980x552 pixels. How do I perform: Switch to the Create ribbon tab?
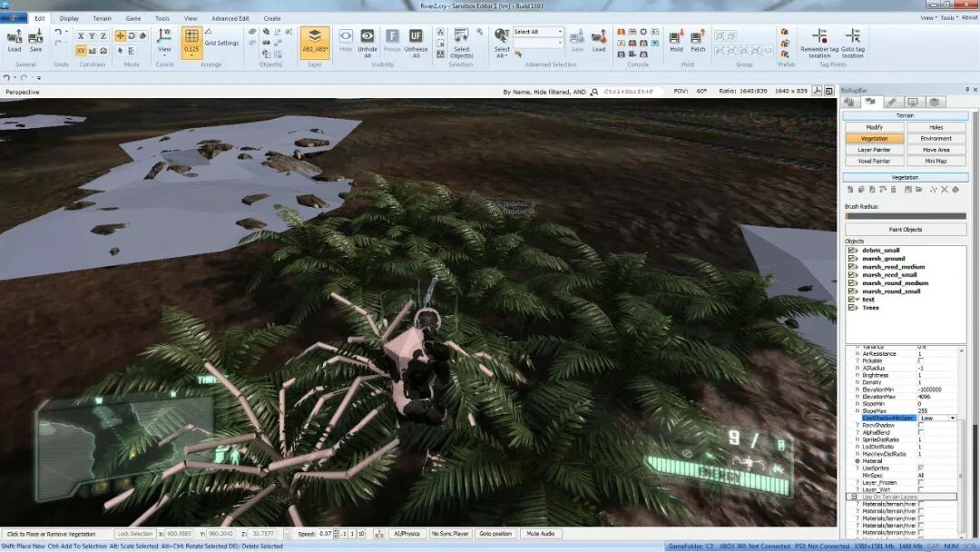272,18
